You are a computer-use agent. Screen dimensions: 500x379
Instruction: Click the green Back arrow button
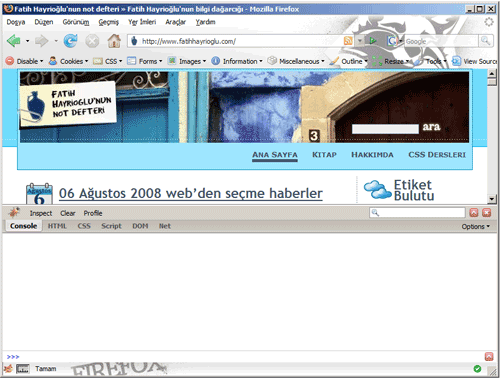pos(14,41)
